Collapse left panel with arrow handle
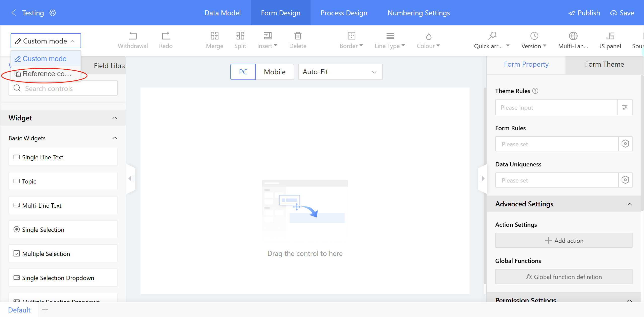Image resolution: width=644 pixels, height=317 pixels. pyautogui.click(x=131, y=178)
